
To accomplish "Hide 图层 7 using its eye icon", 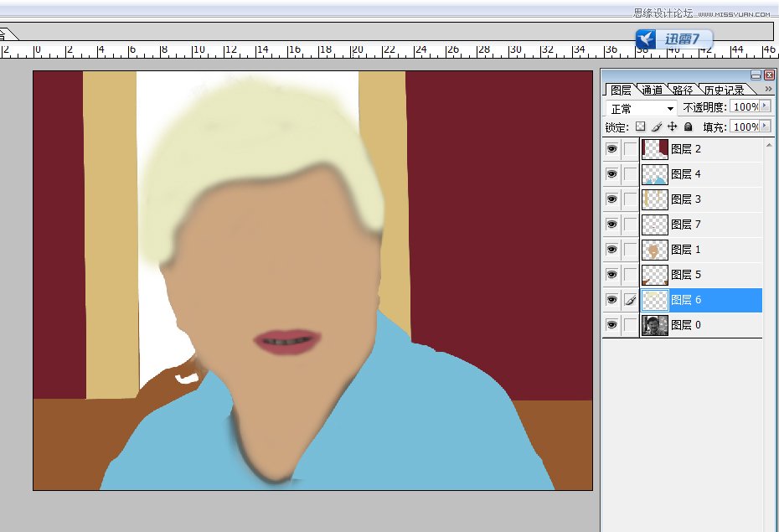I will coord(612,225).
